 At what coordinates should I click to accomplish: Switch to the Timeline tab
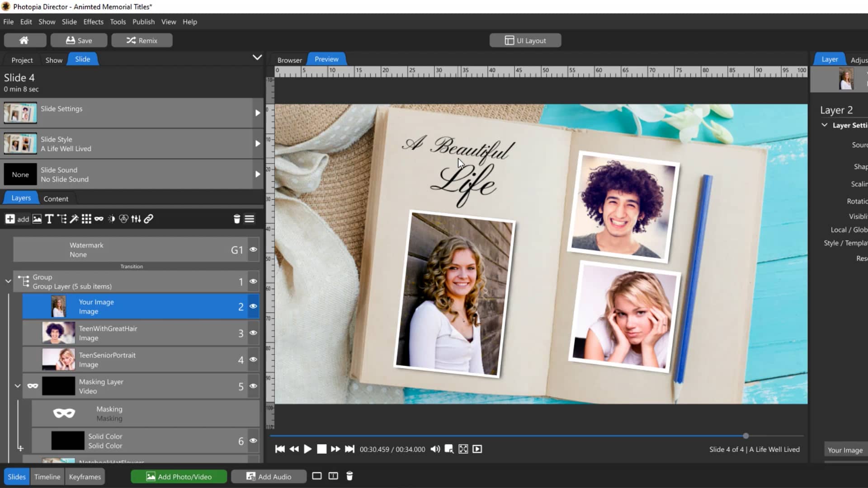tap(47, 476)
